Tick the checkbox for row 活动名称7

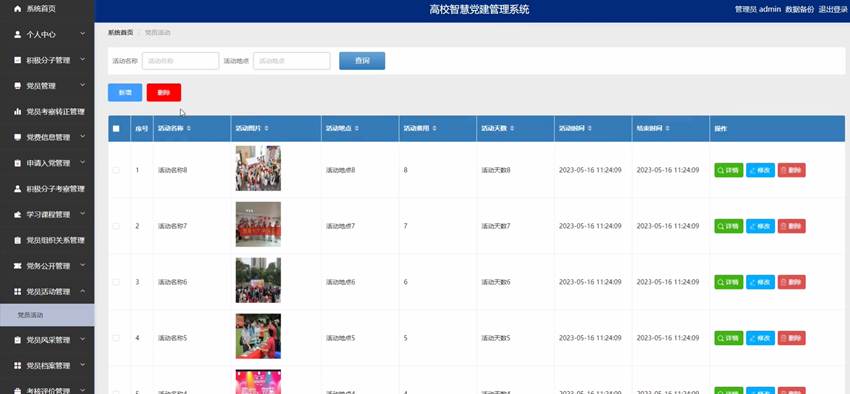pos(116,226)
